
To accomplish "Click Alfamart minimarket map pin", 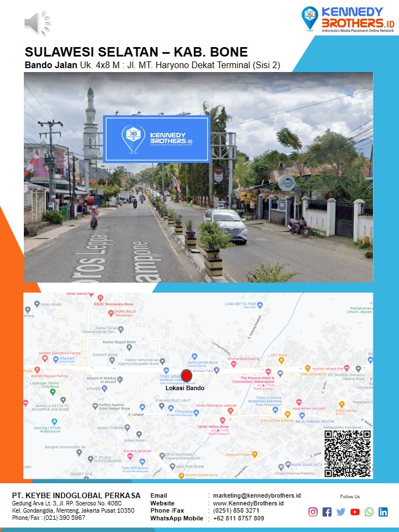I will coord(55,360).
